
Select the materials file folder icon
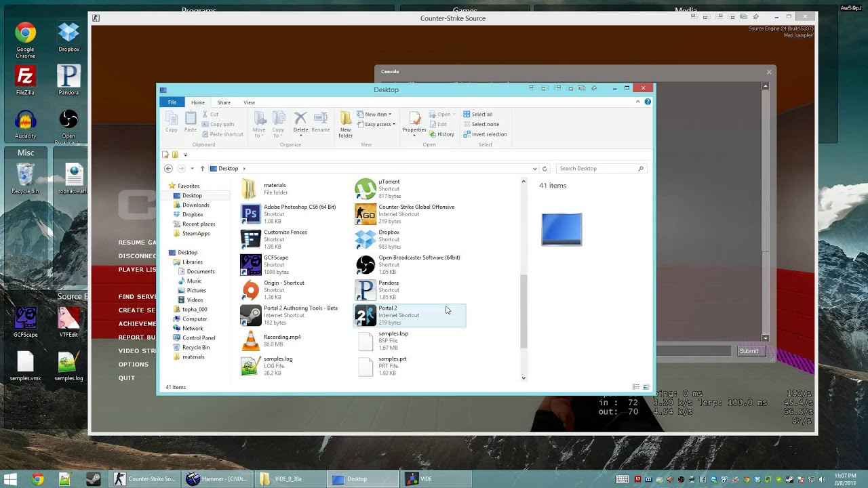(x=251, y=189)
